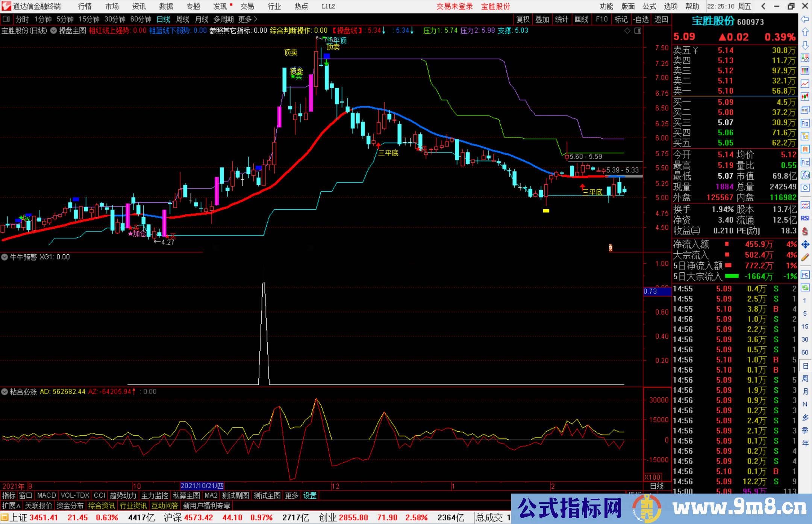812x524 pixels.
Task: Click the 2021/10/21 date marker on timeline
Action: (x=202, y=486)
